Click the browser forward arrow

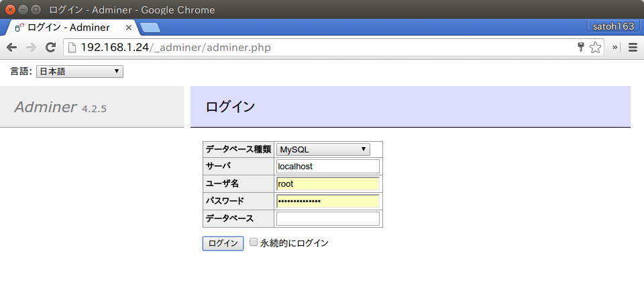click(31, 47)
